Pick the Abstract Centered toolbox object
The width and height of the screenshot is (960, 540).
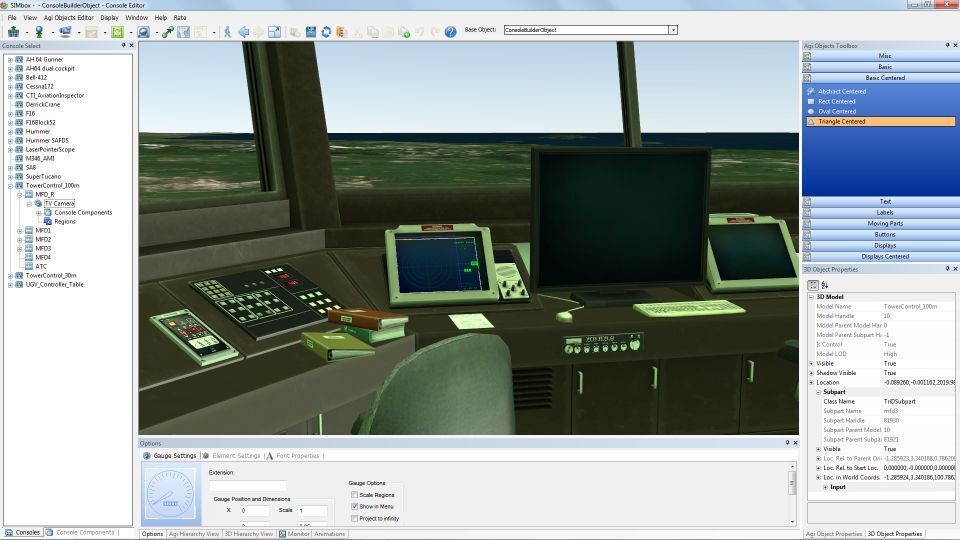click(x=841, y=91)
